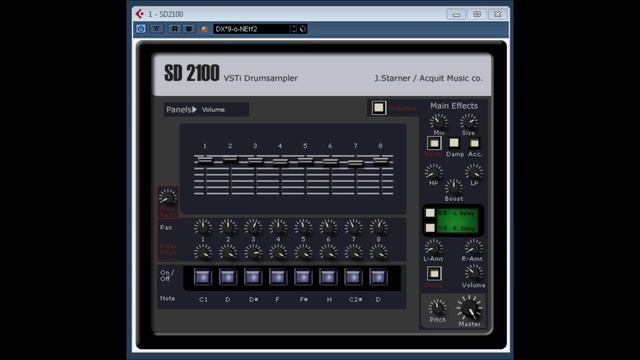This screenshot has height=360, width=640.
Task: Toggle the plugin activate power button
Action: [x=141, y=29]
